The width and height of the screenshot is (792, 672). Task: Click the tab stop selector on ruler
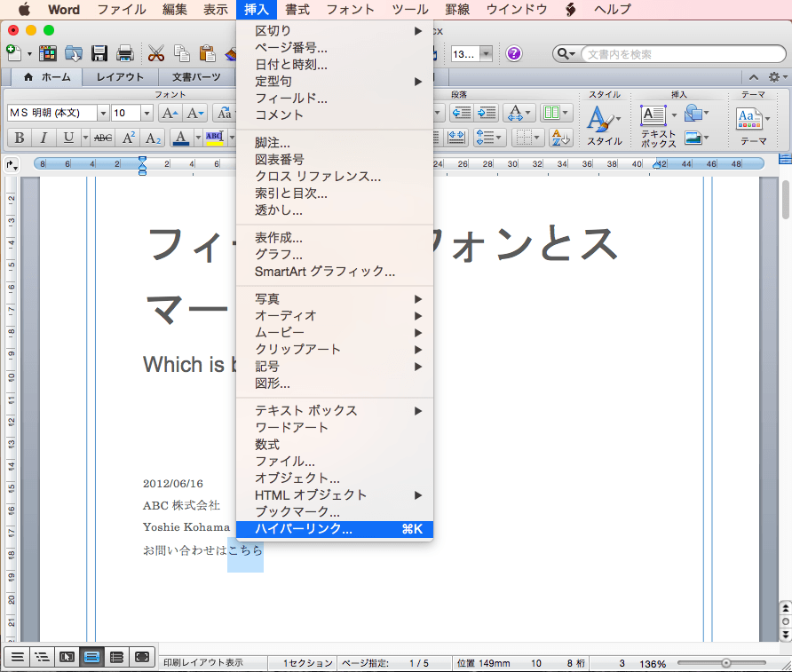pyautogui.click(x=12, y=164)
